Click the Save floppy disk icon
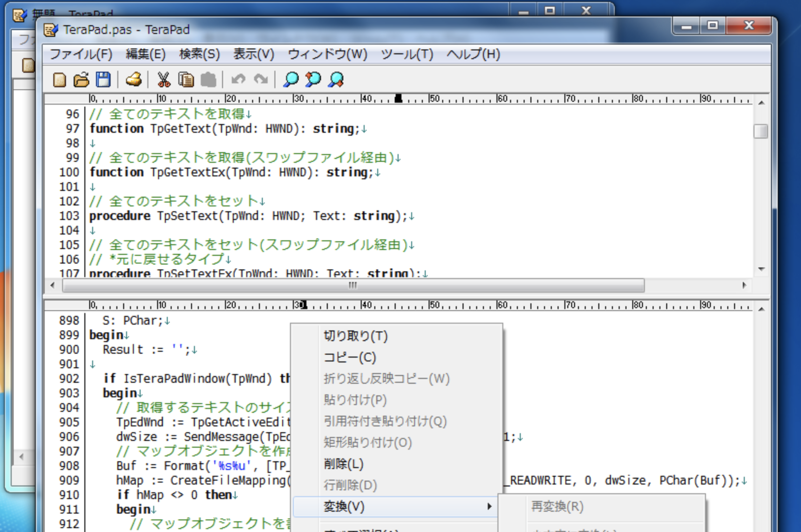801x532 pixels. click(103, 79)
